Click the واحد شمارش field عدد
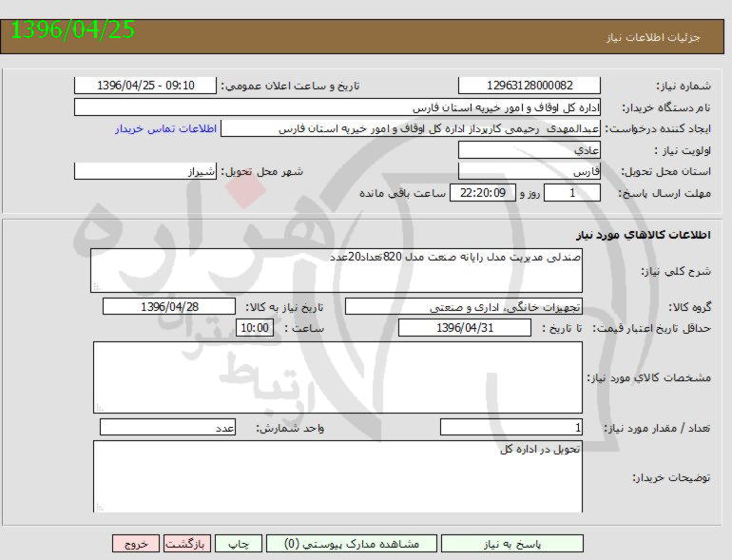The image size is (732, 560). 167,427
